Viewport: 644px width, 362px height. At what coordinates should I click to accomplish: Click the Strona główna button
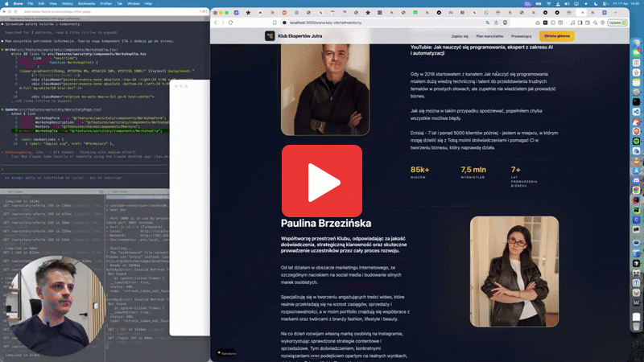pyautogui.click(x=556, y=36)
